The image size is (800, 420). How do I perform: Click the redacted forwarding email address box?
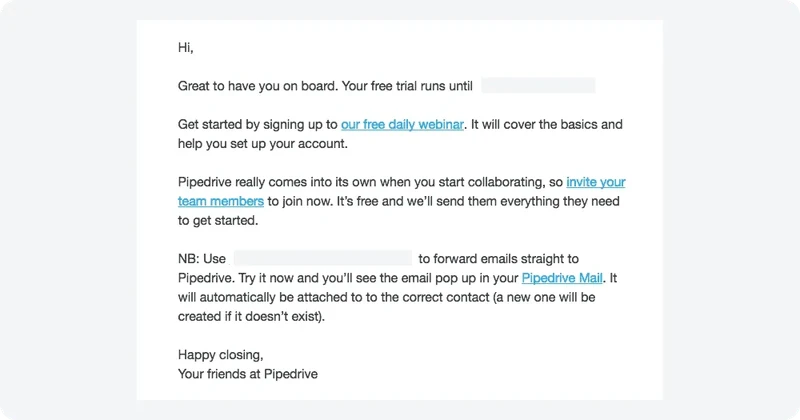322,258
